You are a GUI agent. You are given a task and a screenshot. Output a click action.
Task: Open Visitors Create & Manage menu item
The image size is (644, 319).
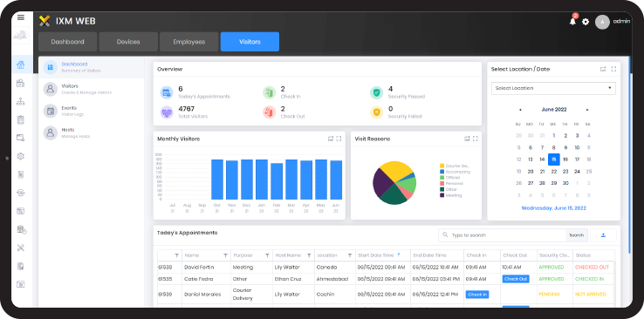coord(92,89)
